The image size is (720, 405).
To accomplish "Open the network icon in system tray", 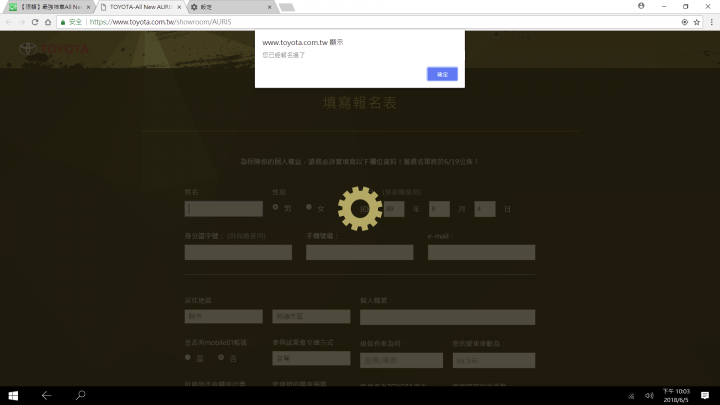I will 631,396.
